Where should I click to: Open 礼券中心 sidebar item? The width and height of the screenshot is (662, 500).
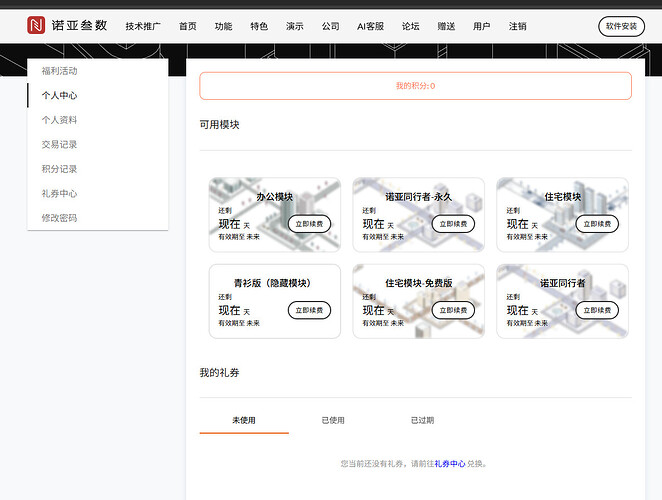[59, 193]
